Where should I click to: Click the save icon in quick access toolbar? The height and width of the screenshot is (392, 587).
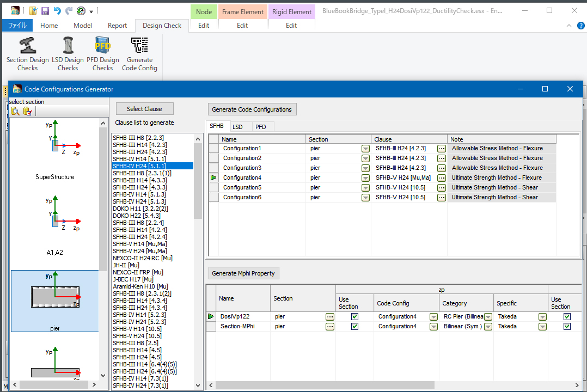[45, 11]
